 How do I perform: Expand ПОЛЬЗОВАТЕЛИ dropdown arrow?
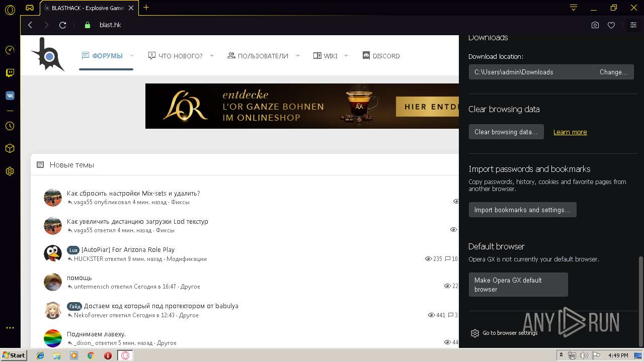pyautogui.click(x=298, y=56)
